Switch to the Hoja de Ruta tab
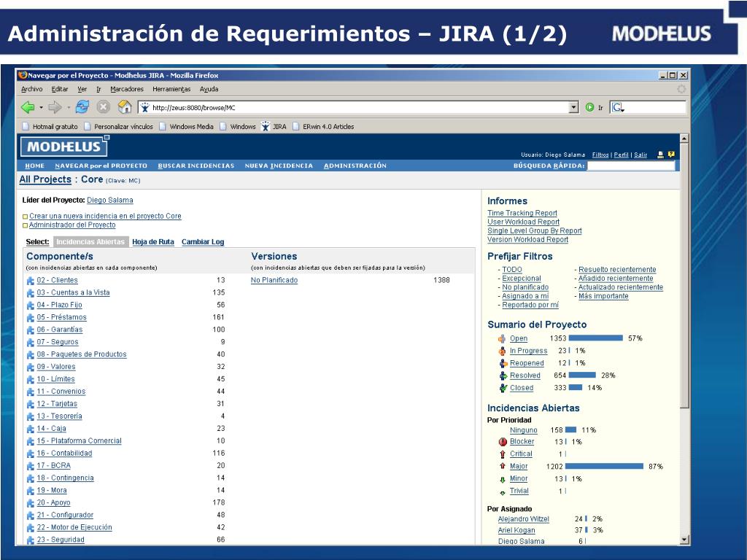747x560 pixels. pyautogui.click(x=153, y=242)
